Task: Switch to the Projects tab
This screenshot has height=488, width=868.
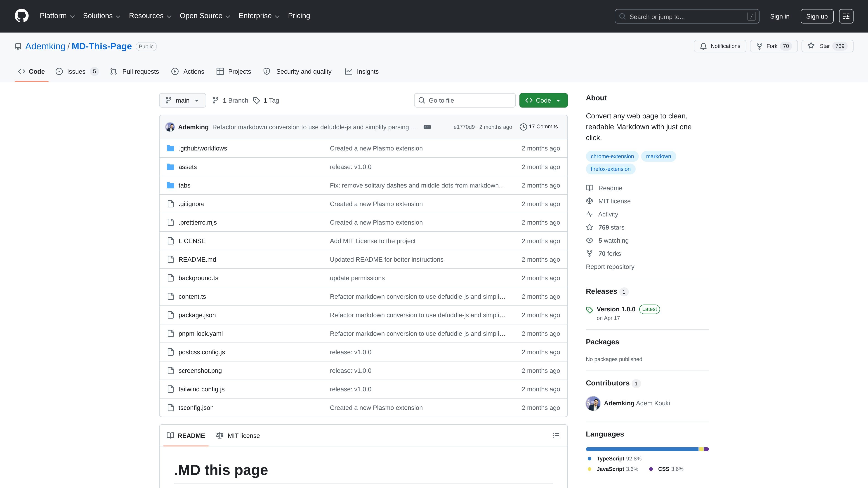Action: [234, 71]
